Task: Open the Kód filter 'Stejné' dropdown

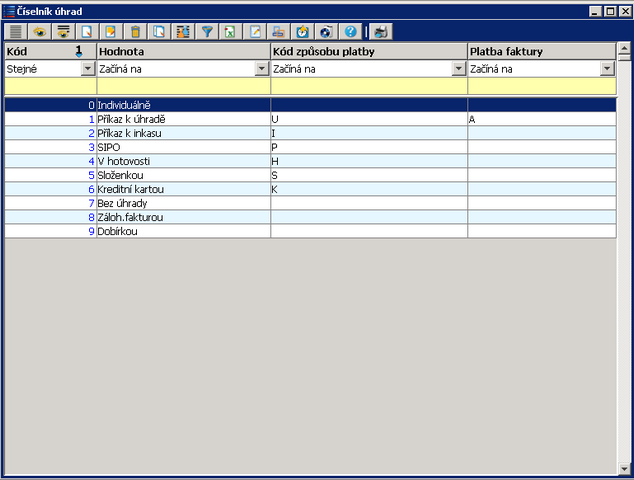Action: click(88, 69)
